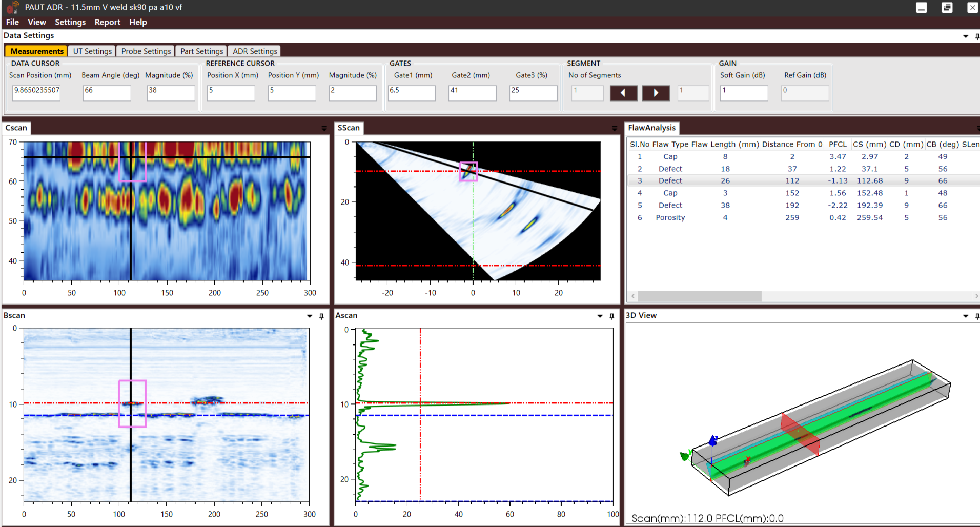980x527 pixels.
Task: Open the SScan panel options menu
Action: point(615,128)
